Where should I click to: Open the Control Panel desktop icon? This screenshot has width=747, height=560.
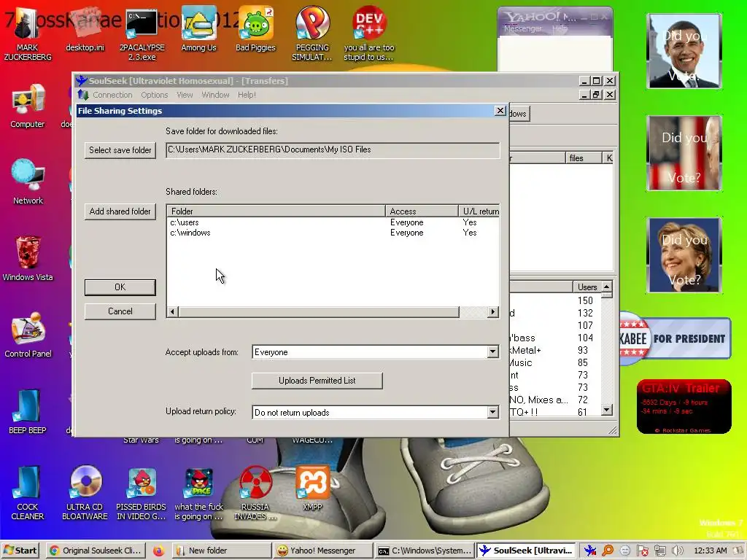(28, 335)
